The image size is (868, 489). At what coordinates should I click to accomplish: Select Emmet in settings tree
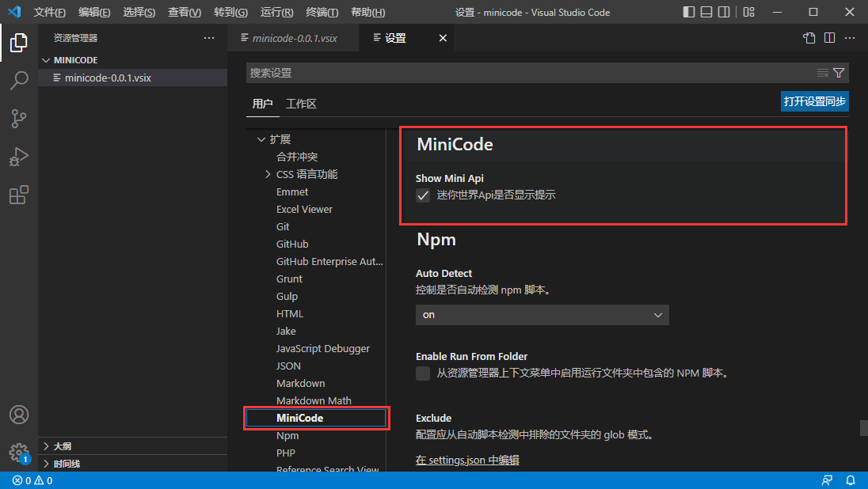(292, 192)
